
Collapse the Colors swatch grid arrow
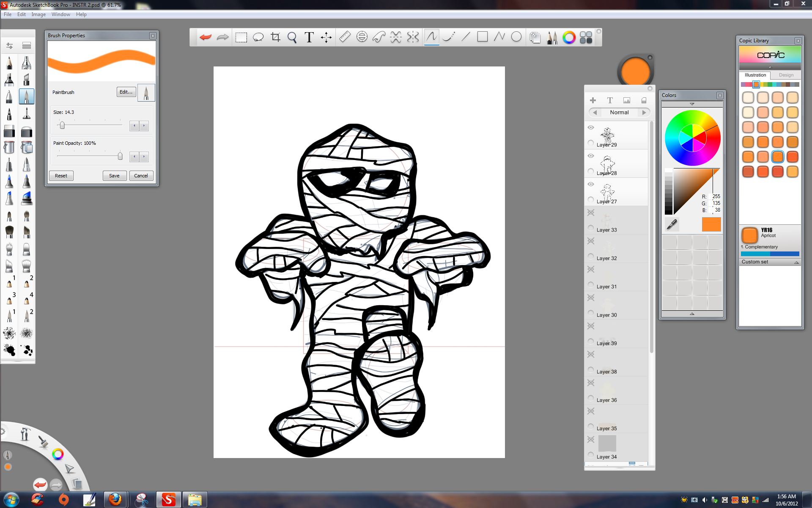[x=692, y=314]
